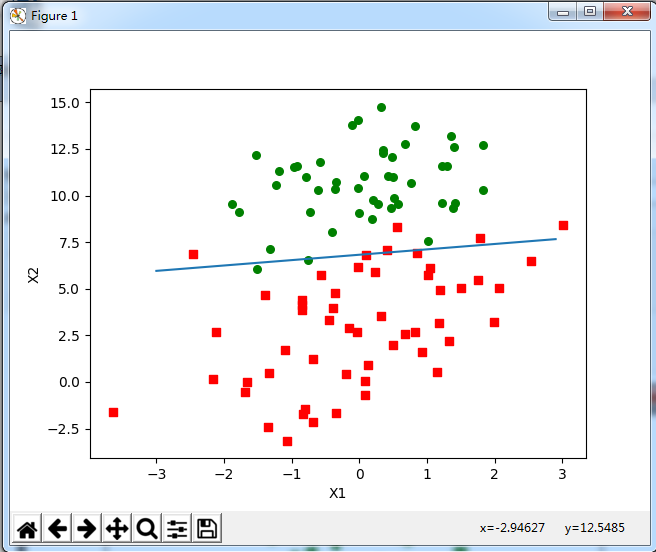Click the x=-2.94627 cursor coordinate readout
Image resolution: width=656 pixels, height=552 pixels.
pos(512,528)
